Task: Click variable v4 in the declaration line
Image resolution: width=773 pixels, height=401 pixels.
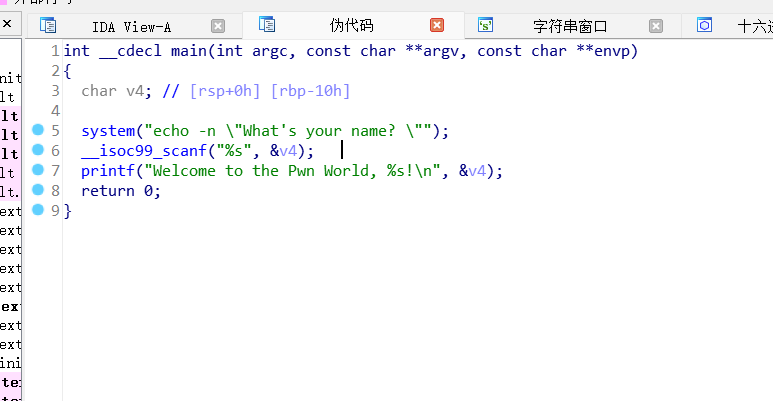Action: click(x=135, y=91)
